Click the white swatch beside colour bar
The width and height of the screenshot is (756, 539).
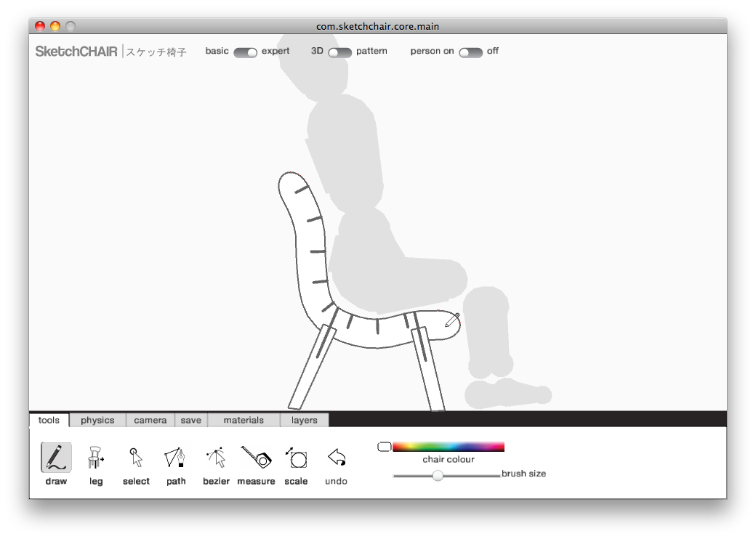(x=385, y=447)
